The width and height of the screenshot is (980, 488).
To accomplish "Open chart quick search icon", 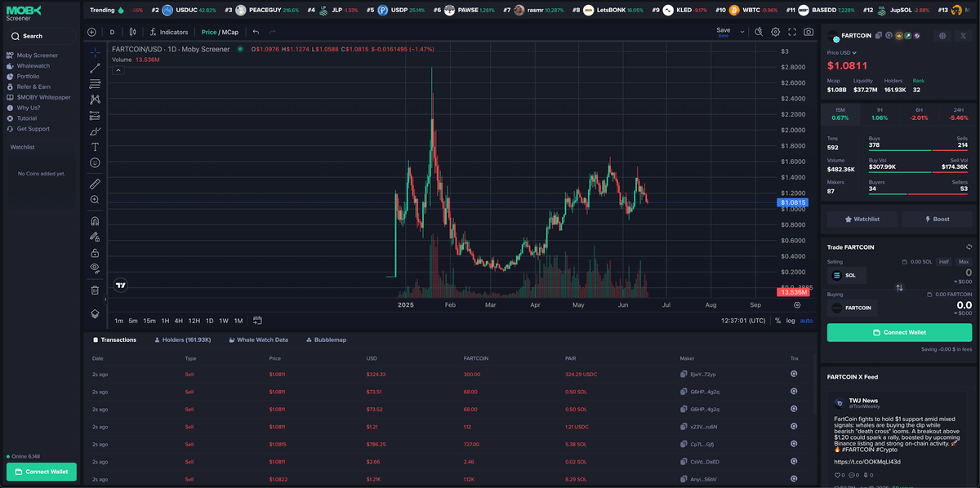I will (x=759, y=32).
